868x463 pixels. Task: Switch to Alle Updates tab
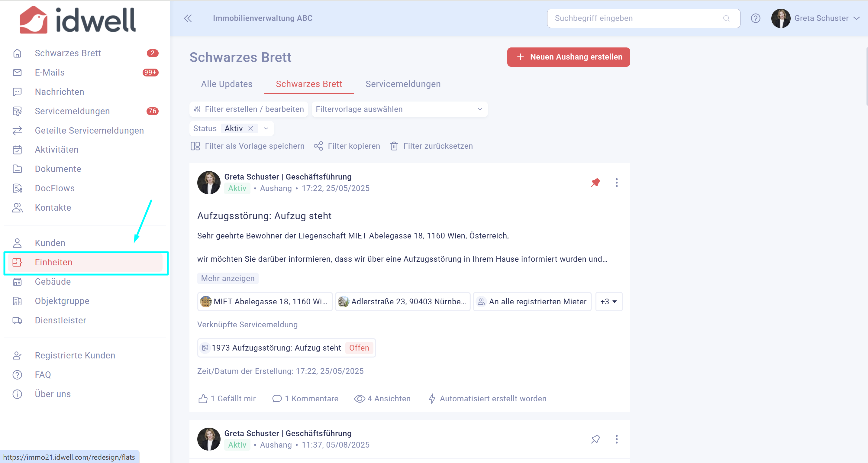227,84
